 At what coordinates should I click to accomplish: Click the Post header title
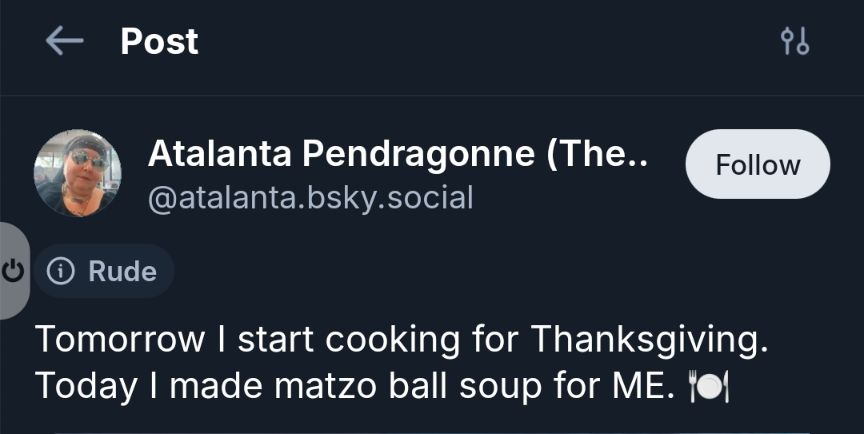(x=159, y=42)
